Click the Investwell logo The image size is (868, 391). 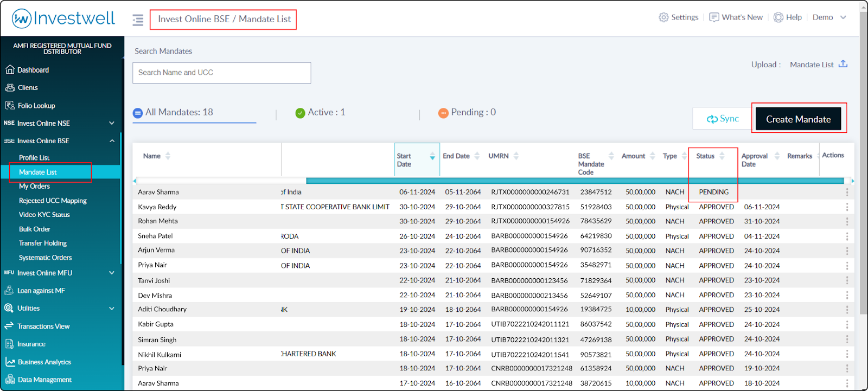pos(63,18)
